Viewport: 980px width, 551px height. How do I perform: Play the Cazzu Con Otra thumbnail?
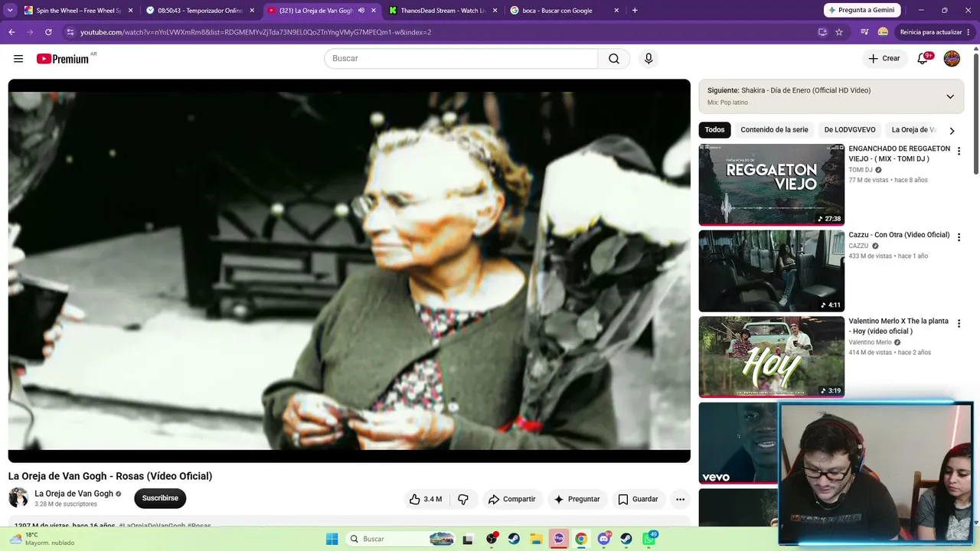(x=771, y=271)
